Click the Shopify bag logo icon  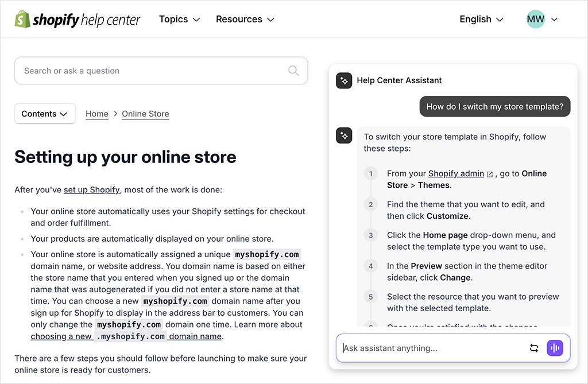[22, 19]
